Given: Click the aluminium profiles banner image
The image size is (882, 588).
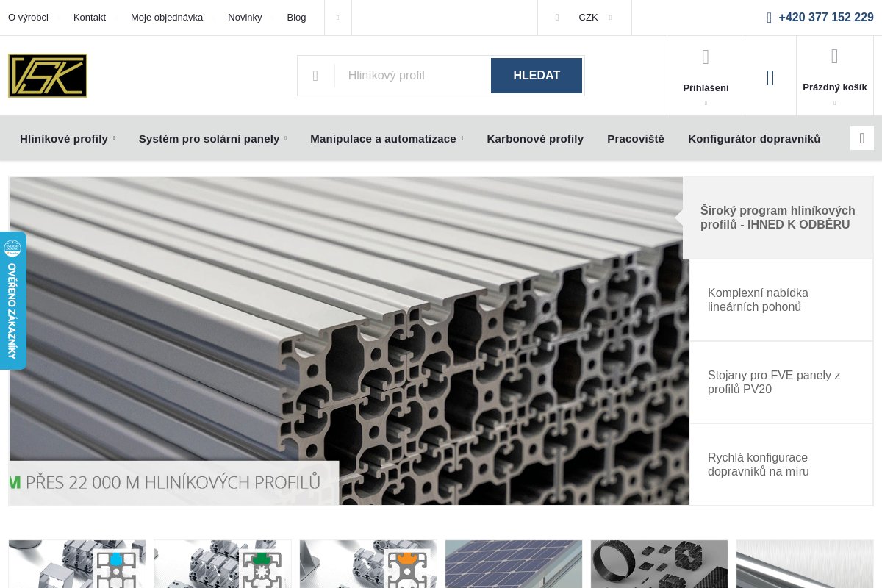Looking at the screenshot, I should [349, 341].
